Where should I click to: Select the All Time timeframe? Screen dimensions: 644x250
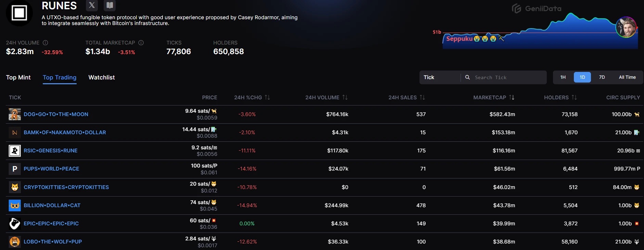click(x=627, y=77)
